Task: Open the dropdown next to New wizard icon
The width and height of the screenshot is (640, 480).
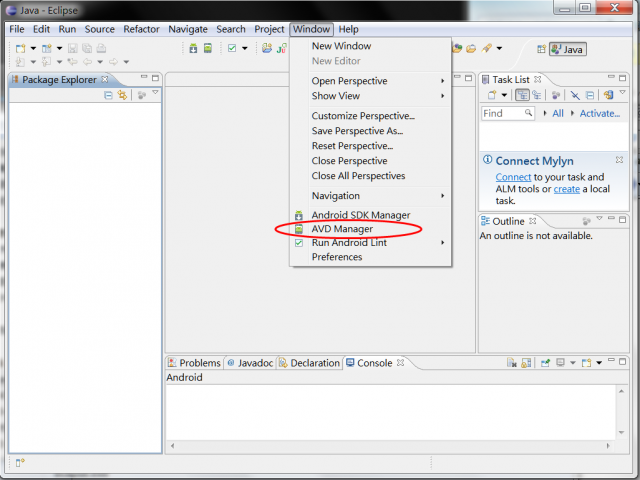Action: (x=33, y=49)
